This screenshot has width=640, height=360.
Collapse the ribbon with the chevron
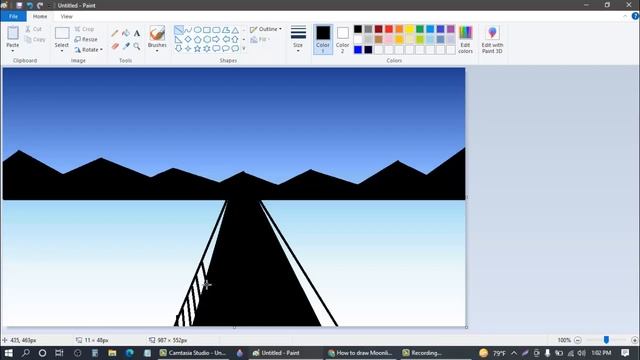[x=625, y=16]
